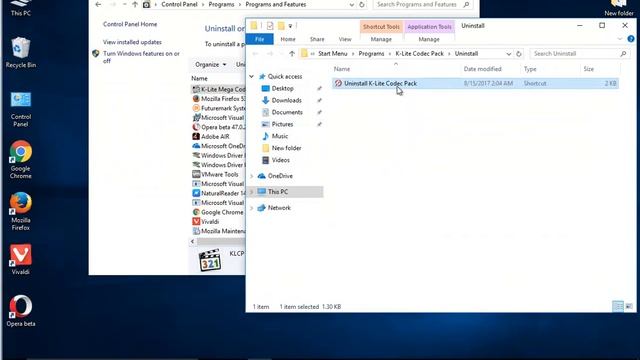640x360 pixels.
Task: Select Google Chrome in programs list
Action: click(x=218, y=212)
